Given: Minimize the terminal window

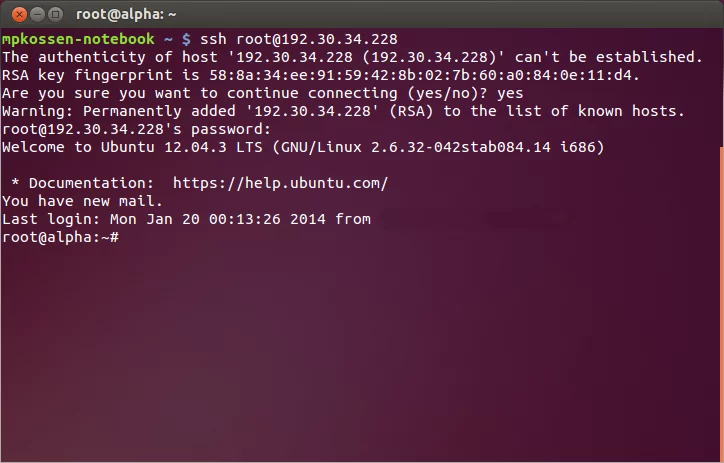Looking at the screenshot, I should 37,15.
